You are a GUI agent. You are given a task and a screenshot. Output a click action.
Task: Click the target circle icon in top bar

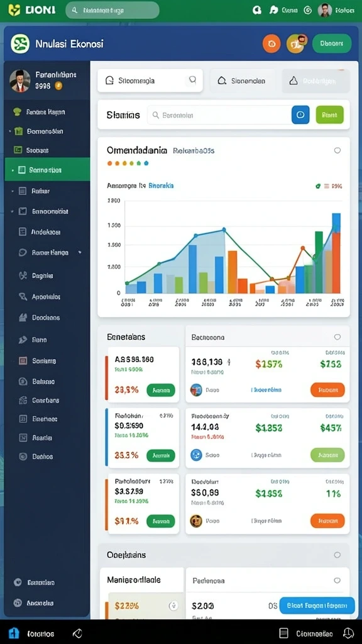pyautogui.click(x=307, y=10)
